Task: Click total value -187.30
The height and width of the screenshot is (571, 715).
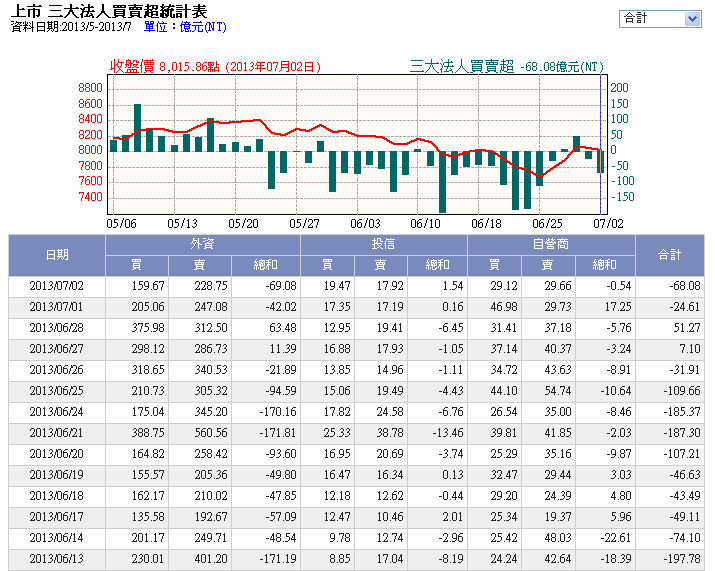Action: (x=682, y=433)
